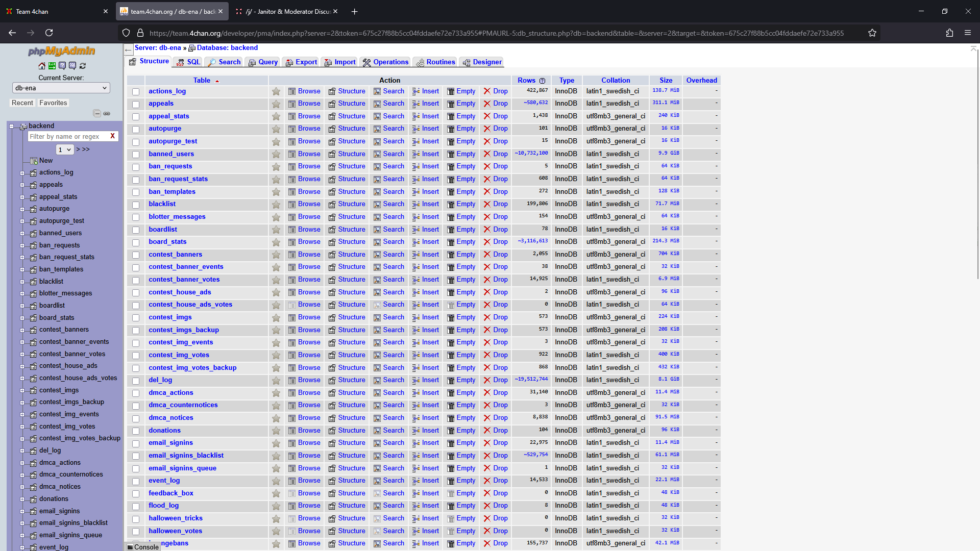
Task: Click the red X to clear filter
Action: [112, 136]
